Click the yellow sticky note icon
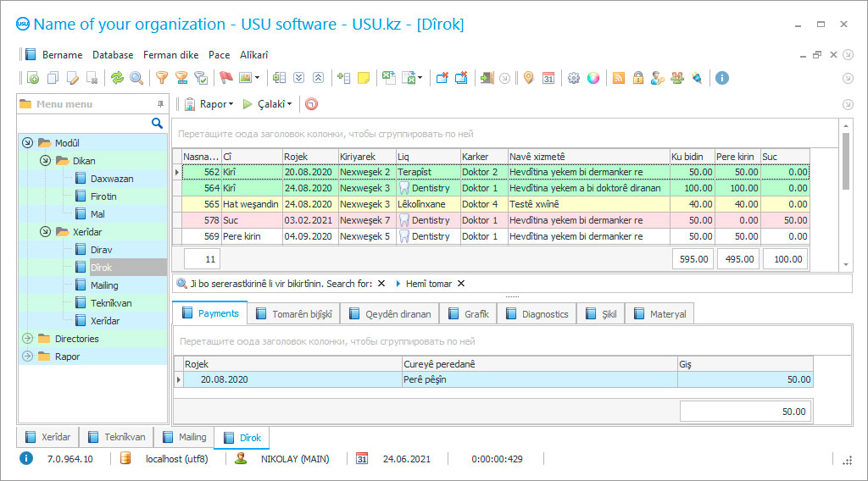Image resolution: width=868 pixels, height=481 pixels. pos(364,78)
